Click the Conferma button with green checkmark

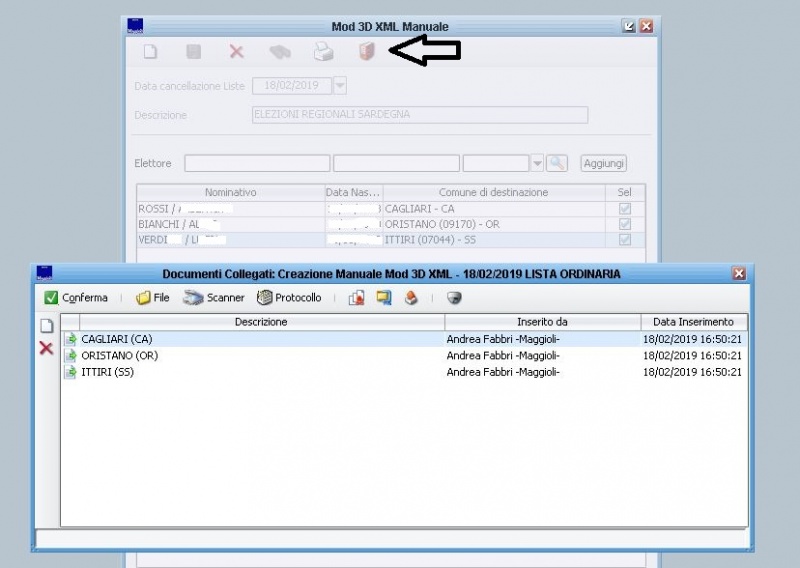76,298
